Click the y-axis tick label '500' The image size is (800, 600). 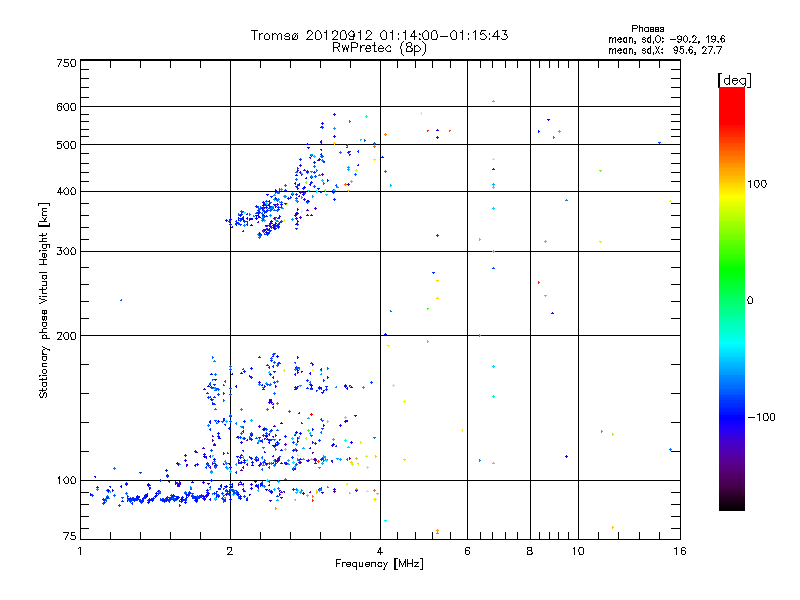point(66,145)
